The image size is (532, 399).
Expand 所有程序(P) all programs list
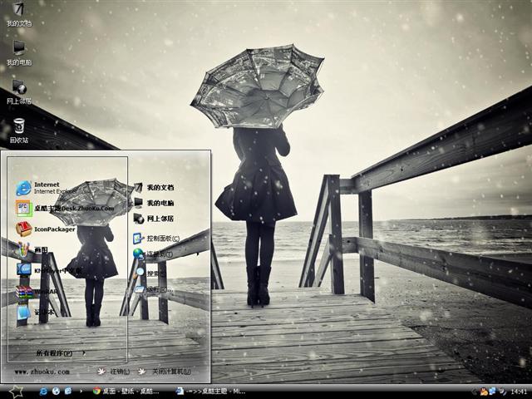click(x=61, y=353)
